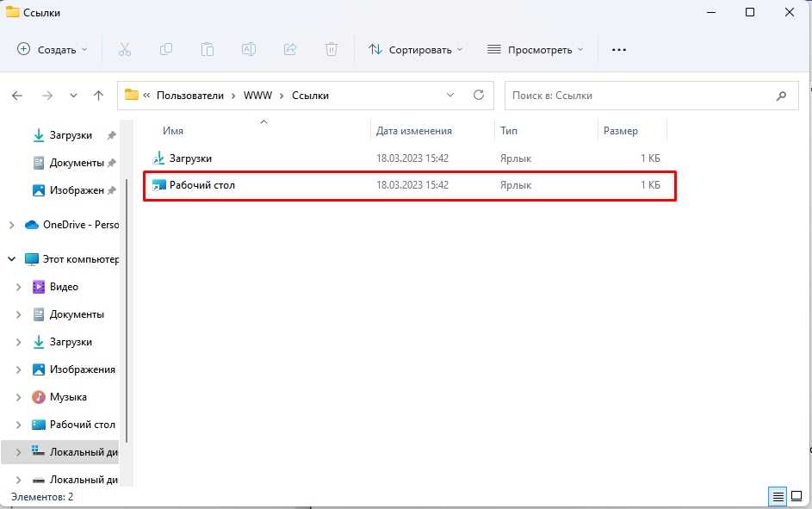Open the Сортировать menu
Image resolution: width=812 pixels, height=509 pixels.
tap(416, 50)
